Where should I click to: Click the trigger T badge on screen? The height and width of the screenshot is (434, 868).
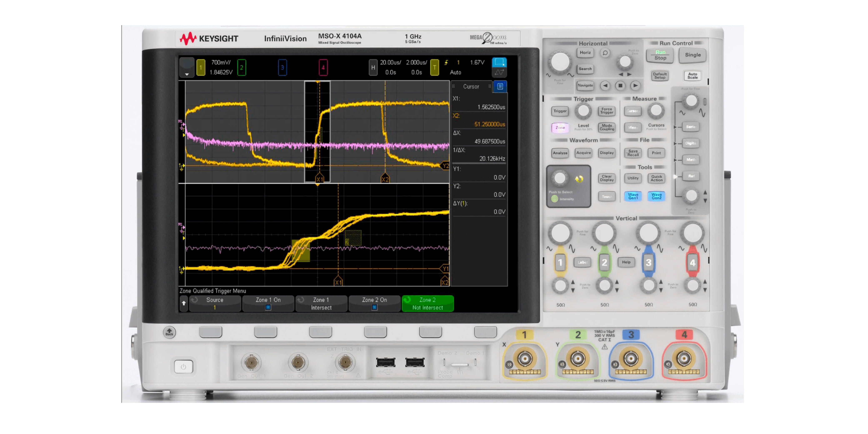[434, 67]
